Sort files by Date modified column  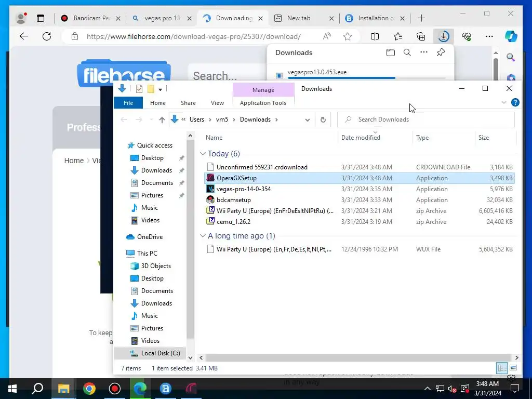361,137
